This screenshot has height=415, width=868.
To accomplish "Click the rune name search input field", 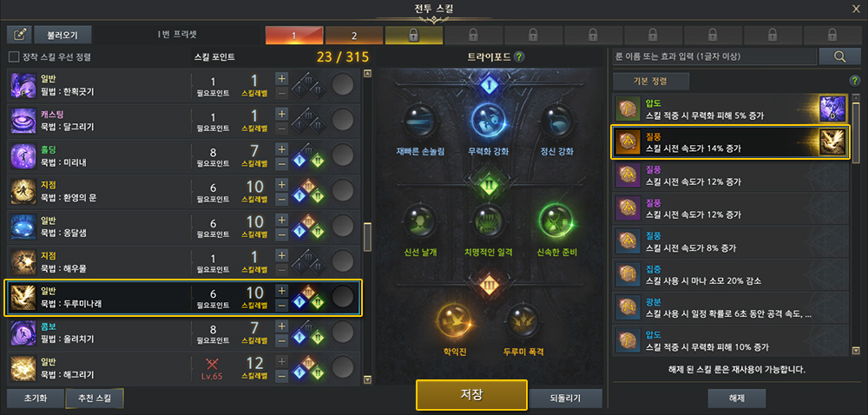I will 714,56.
